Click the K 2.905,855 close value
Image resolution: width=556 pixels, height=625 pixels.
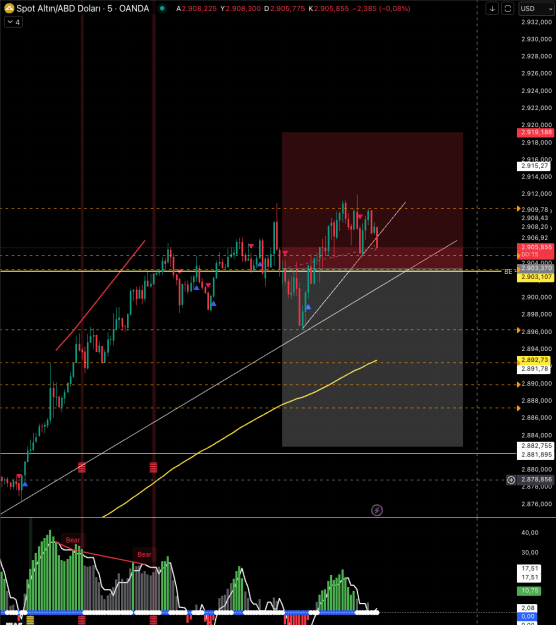click(x=328, y=8)
